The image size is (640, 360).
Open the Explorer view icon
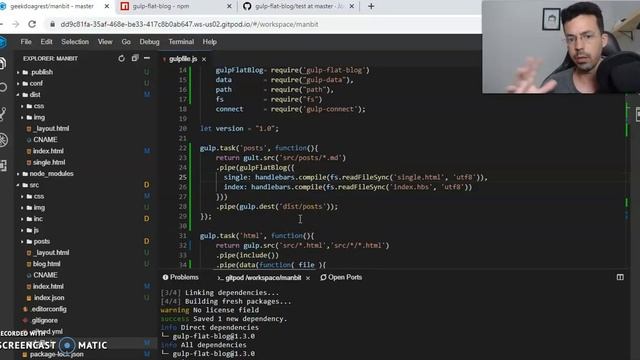tap(3, 63)
